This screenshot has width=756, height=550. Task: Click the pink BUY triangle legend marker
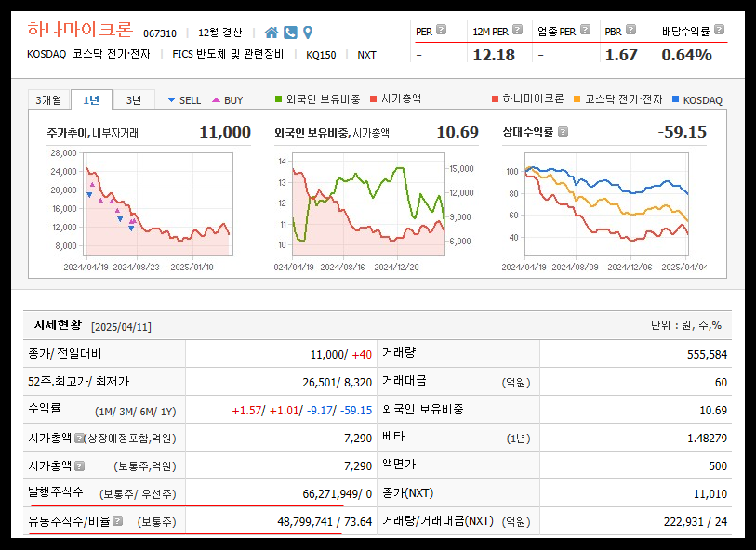point(216,100)
